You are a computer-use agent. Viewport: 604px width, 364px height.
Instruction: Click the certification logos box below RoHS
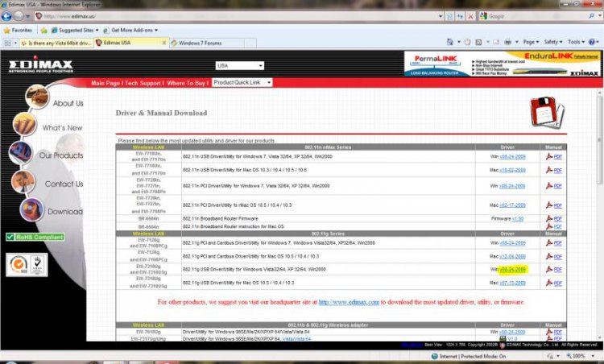point(27,265)
